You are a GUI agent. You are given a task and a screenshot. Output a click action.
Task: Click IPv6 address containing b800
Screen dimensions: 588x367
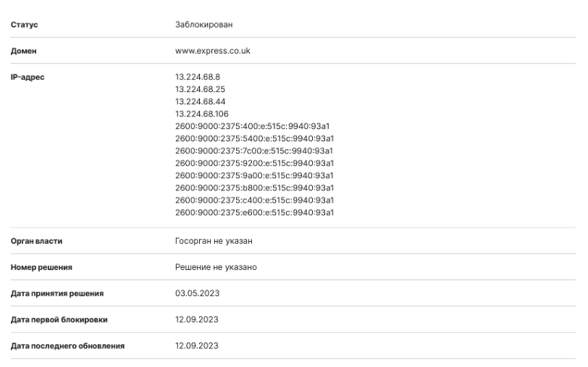pyautogui.click(x=255, y=188)
